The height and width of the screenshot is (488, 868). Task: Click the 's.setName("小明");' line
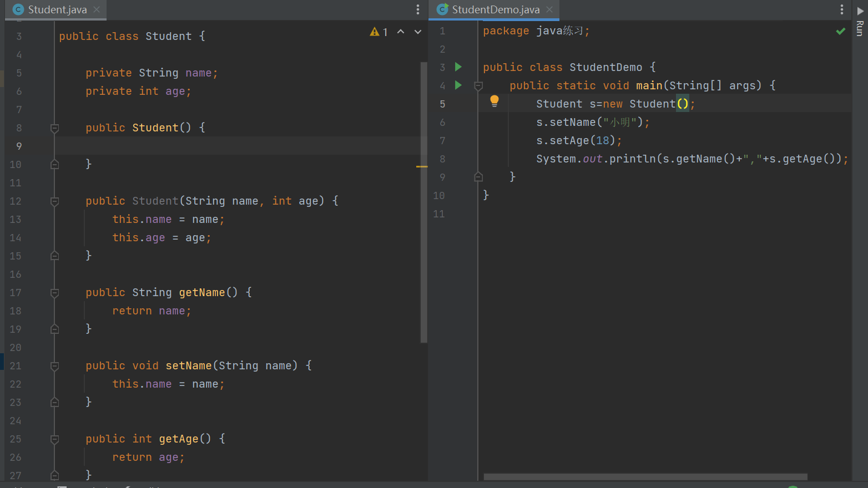(x=593, y=122)
